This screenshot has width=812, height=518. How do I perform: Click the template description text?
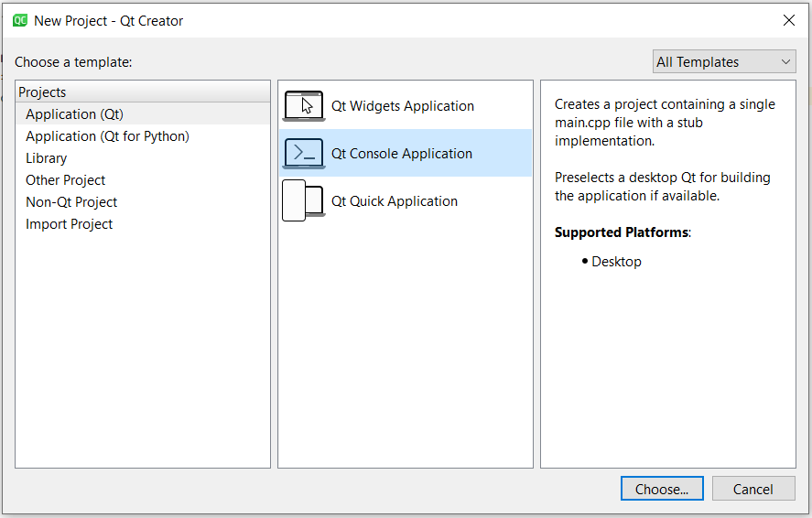(x=665, y=123)
